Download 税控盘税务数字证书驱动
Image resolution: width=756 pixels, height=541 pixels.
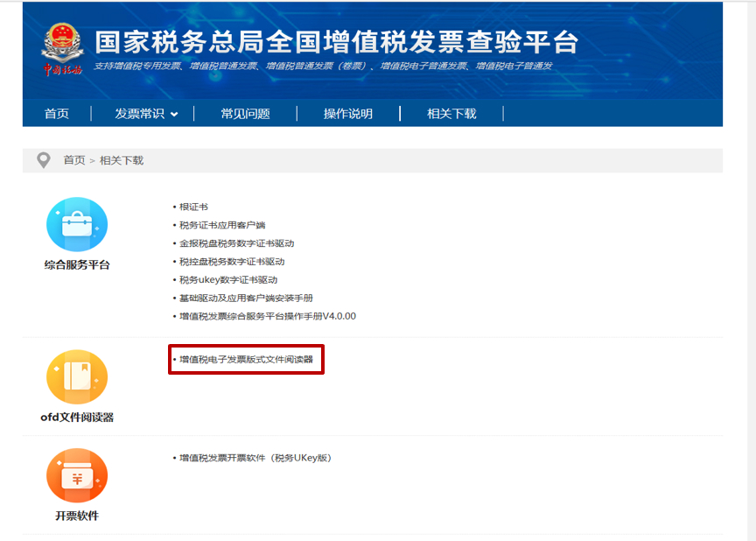coord(232,262)
